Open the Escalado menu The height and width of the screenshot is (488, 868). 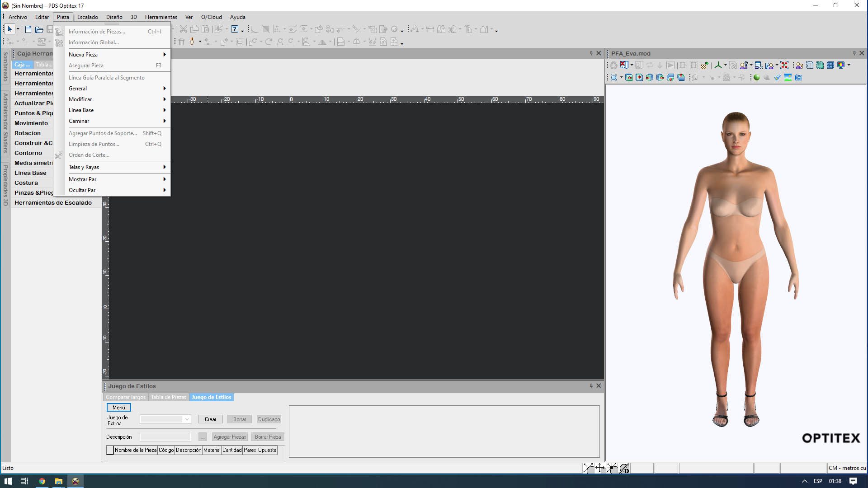point(87,17)
